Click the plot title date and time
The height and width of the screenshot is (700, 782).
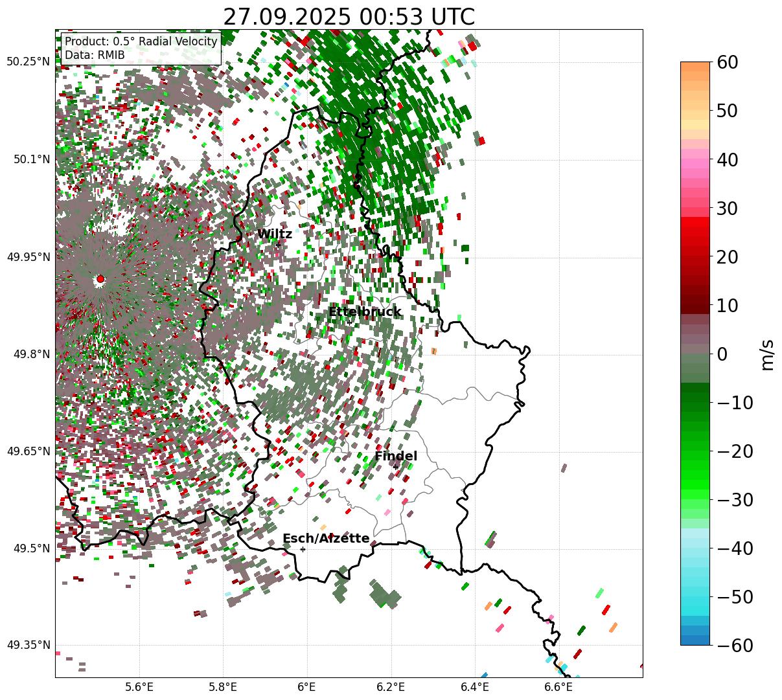pos(349,17)
